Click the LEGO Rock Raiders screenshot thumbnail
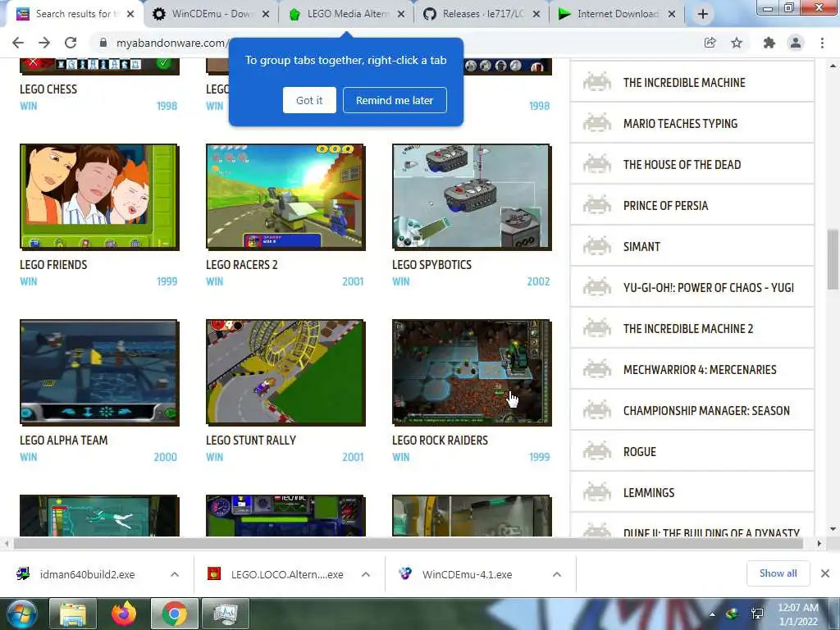 pos(472,372)
